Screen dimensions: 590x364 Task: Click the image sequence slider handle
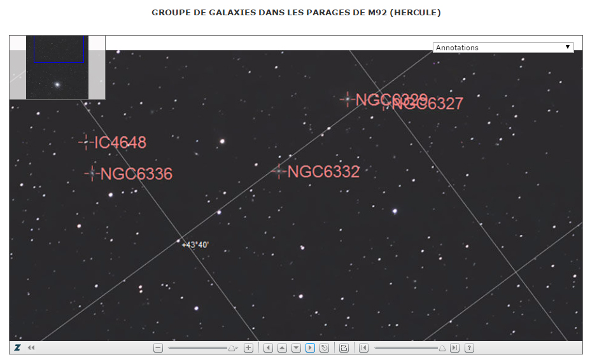pos(442,348)
